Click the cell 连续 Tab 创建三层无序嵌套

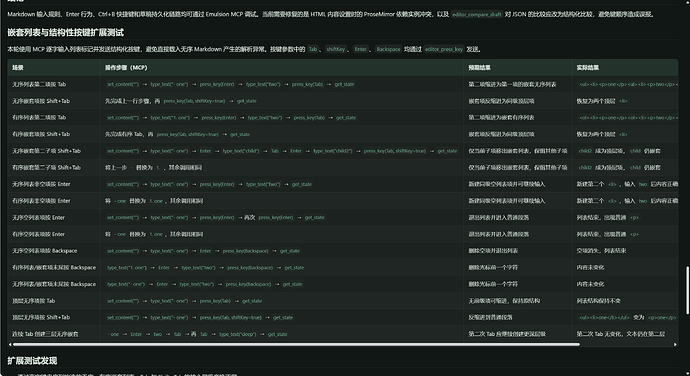tap(45, 334)
